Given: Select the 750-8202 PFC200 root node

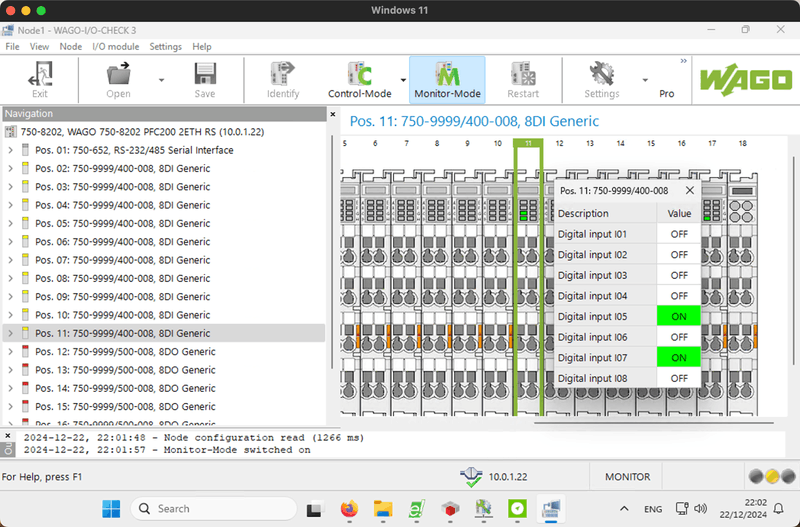Looking at the screenshot, I should 142,132.
